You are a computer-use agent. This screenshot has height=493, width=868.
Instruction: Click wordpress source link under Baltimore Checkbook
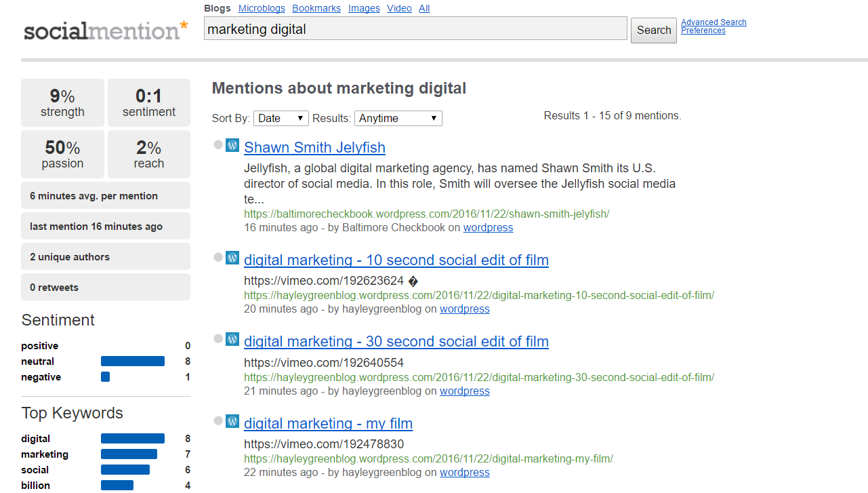(488, 228)
